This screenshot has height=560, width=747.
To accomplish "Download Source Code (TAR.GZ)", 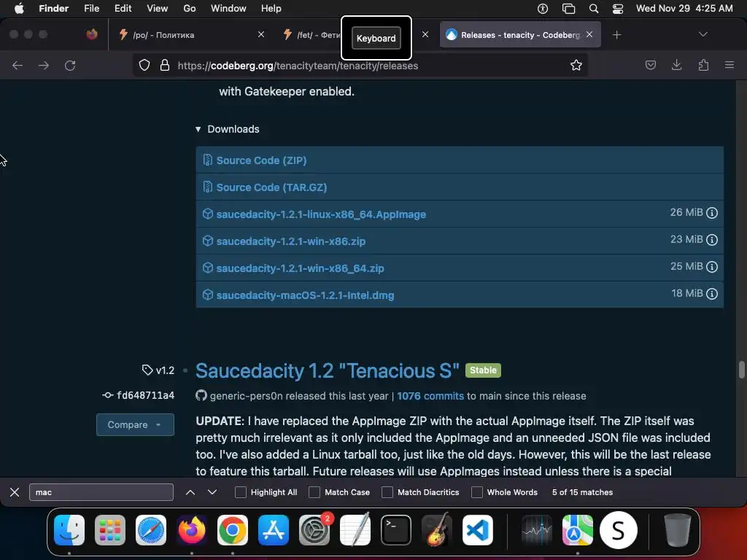I will click(271, 187).
